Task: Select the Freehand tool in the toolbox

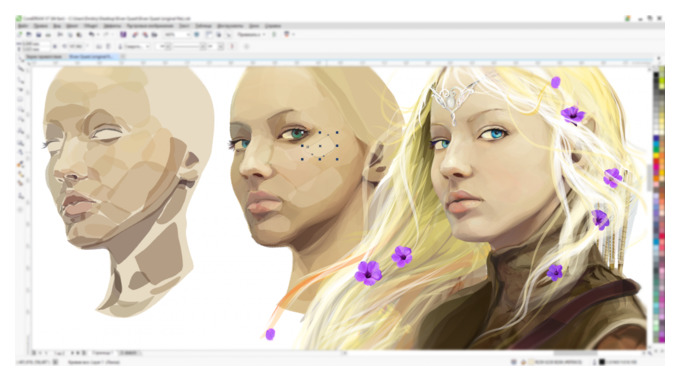Action: (20, 100)
